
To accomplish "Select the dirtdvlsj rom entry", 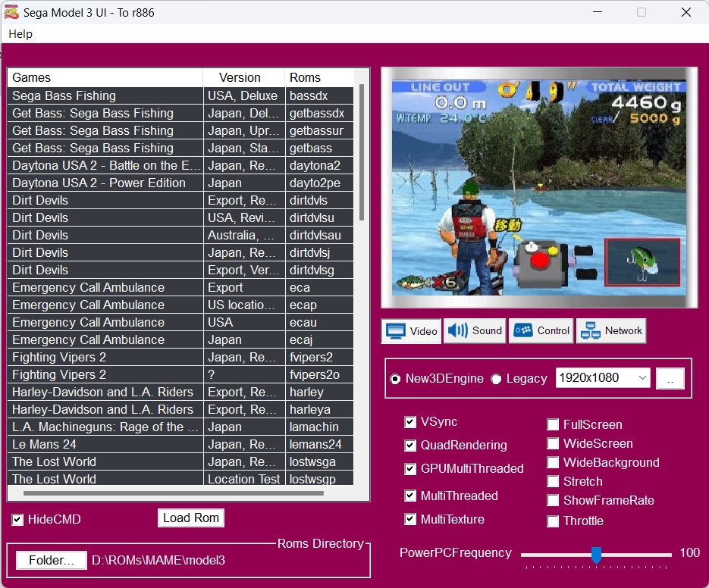I will 180,252.
